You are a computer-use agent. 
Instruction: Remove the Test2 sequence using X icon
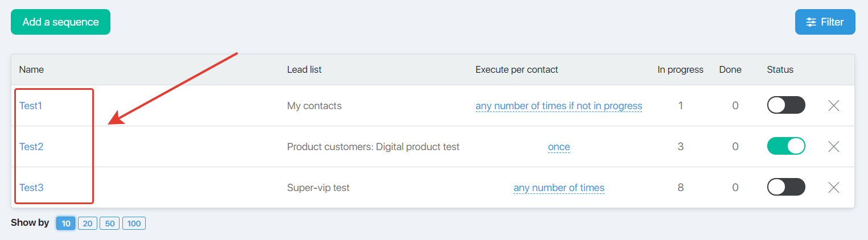(x=834, y=147)
